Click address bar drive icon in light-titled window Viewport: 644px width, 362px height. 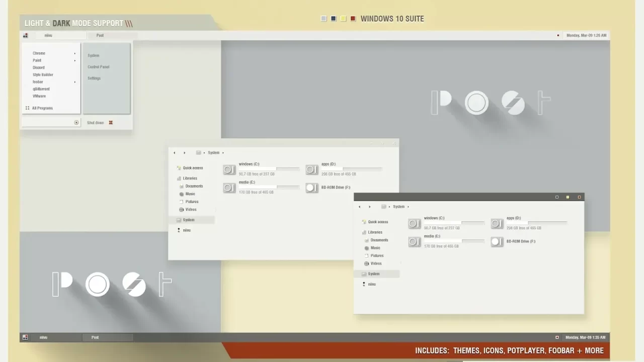[199, 153]
